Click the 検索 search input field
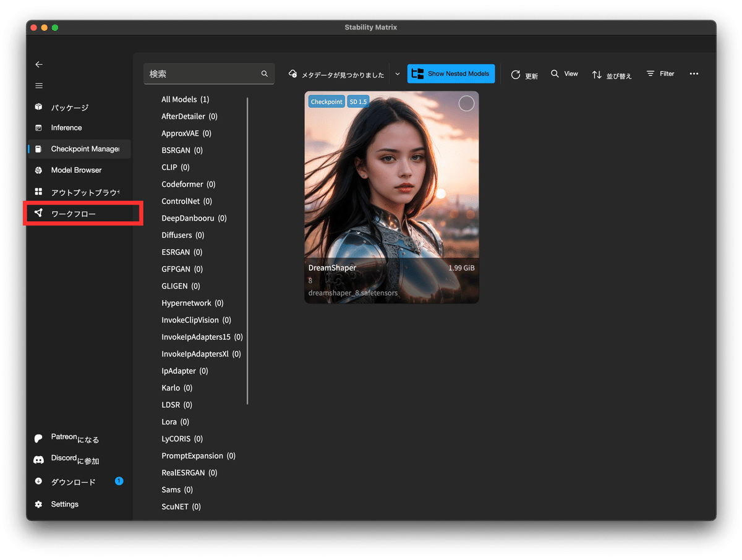742x560 pixels. (x=209, y=74)
